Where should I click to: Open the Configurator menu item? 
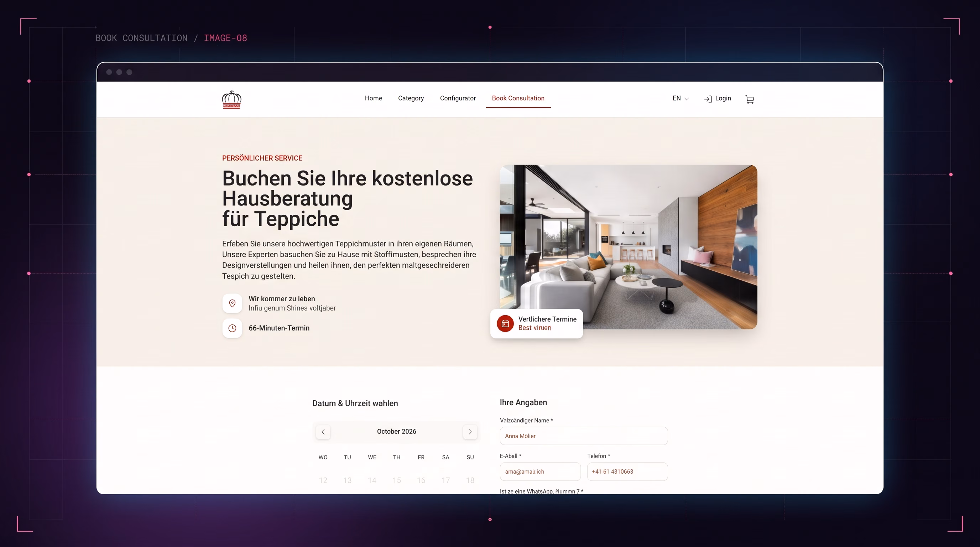tap(458, 98)
